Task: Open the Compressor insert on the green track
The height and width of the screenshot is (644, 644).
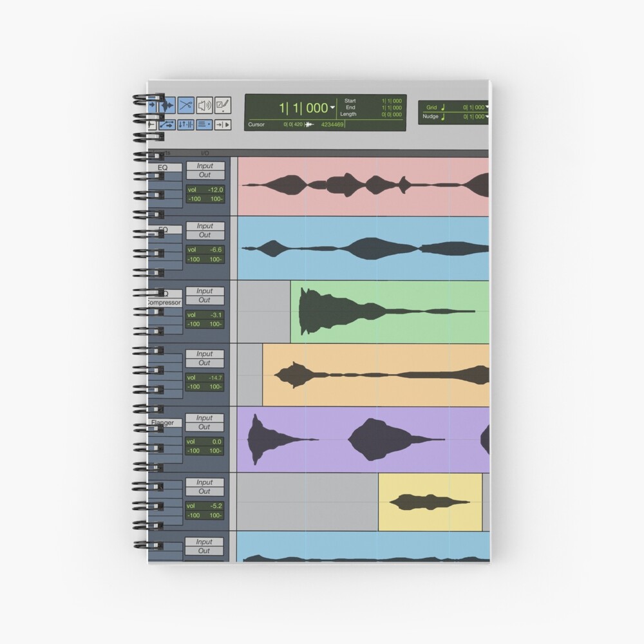Action: (164, 303)
